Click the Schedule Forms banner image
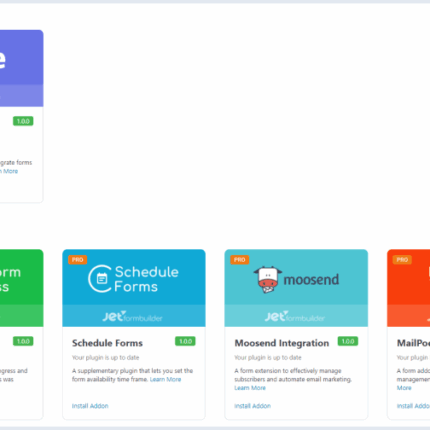 [x=134, y=288]
